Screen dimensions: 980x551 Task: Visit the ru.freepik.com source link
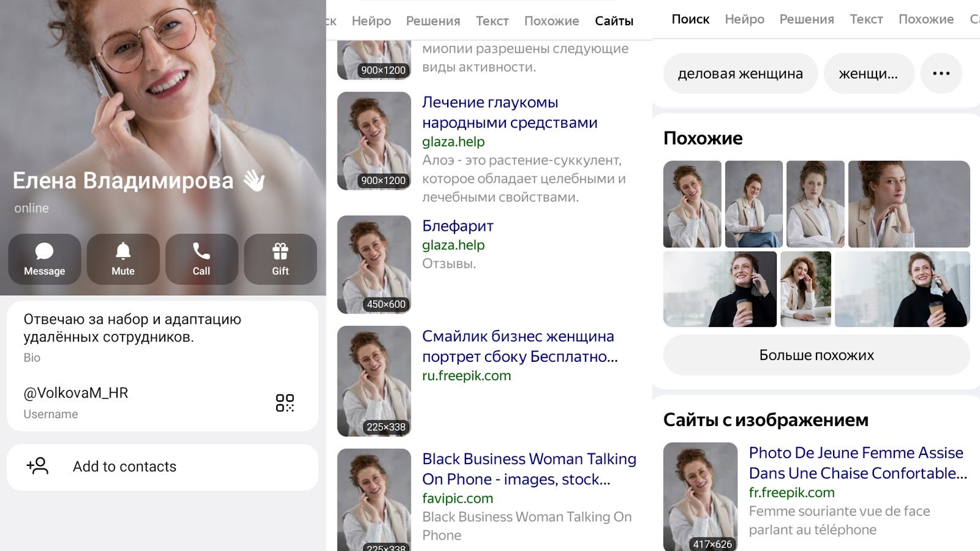click(x=467, y=375)
